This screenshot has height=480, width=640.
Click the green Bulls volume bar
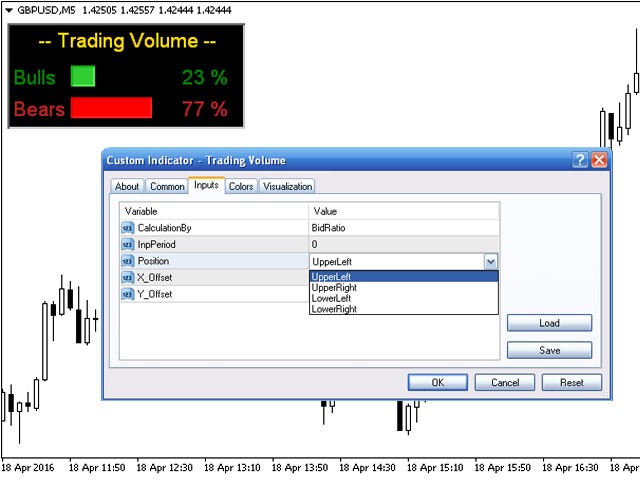[x=83, y=76]
